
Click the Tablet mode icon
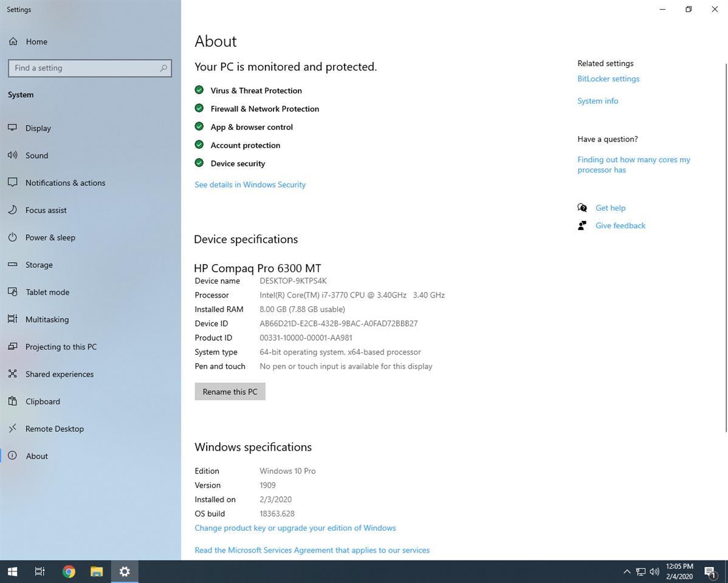coord(13,292)
